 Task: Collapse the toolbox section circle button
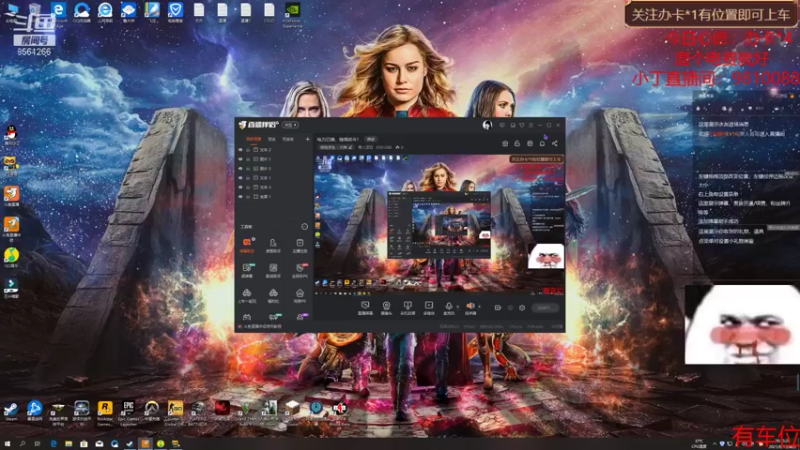coord(305,227)
